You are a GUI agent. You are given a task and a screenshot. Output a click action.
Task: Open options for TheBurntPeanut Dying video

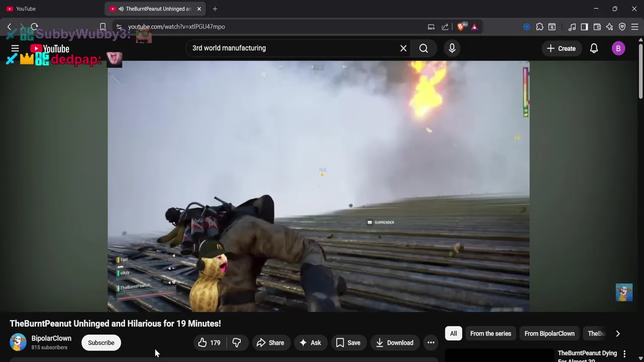[x=624, y=354]
